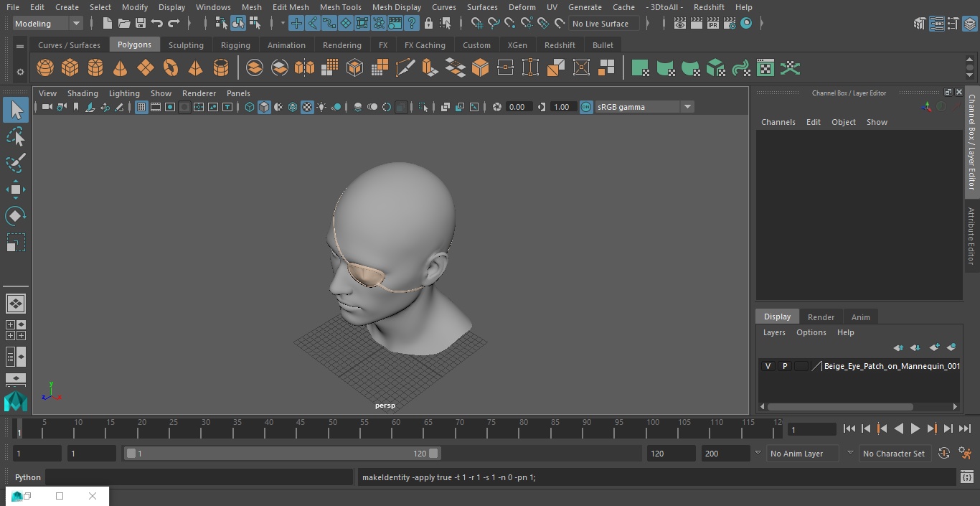Click the Extrude shelf icon
The image size is (980, 506).
click(x=430, y=68)
